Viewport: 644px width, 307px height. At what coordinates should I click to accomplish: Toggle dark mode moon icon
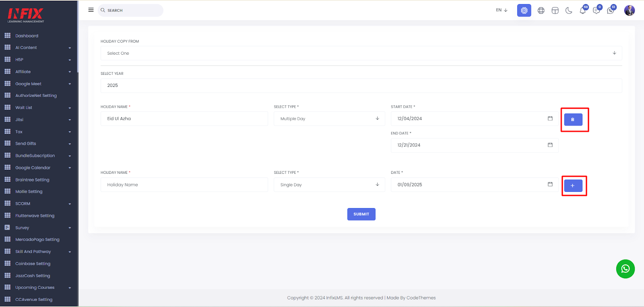569,10
